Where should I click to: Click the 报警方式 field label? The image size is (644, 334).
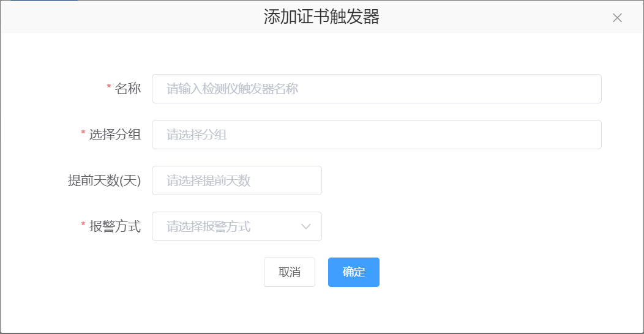pos(115,226)
